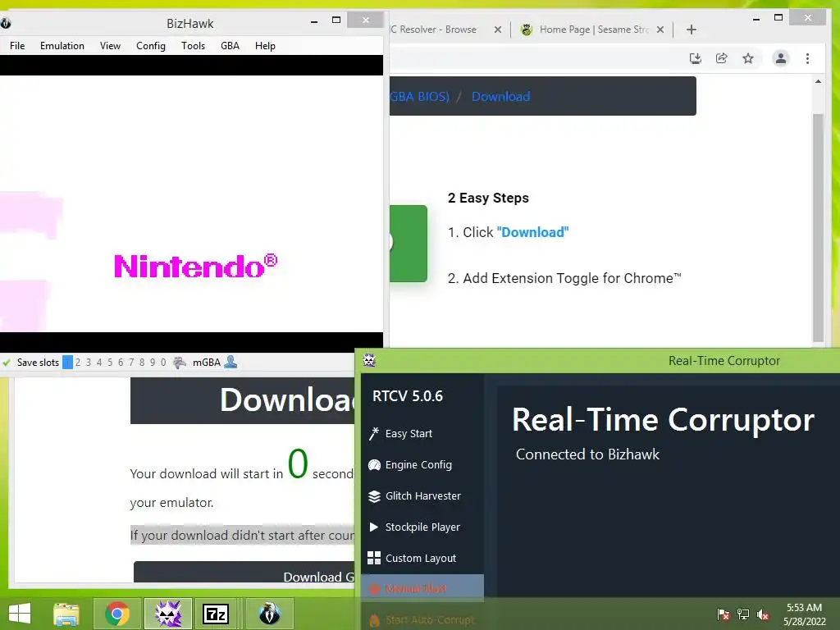Click the mGBA core label in status bar
The width and height of the screenshot is (840, 630).
pos(206,362)
